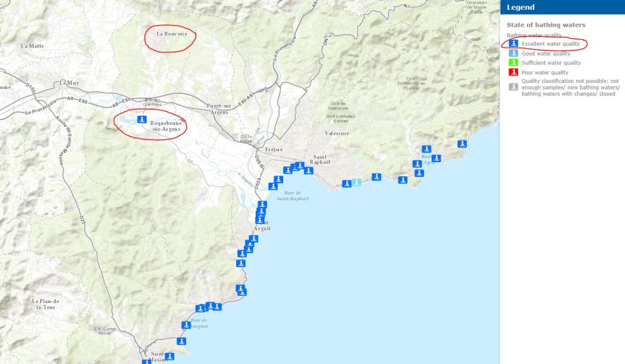This screenshot has width=625, height=364.
Task: Click the grey classification-not-possible legend icon
Action: 513,87
